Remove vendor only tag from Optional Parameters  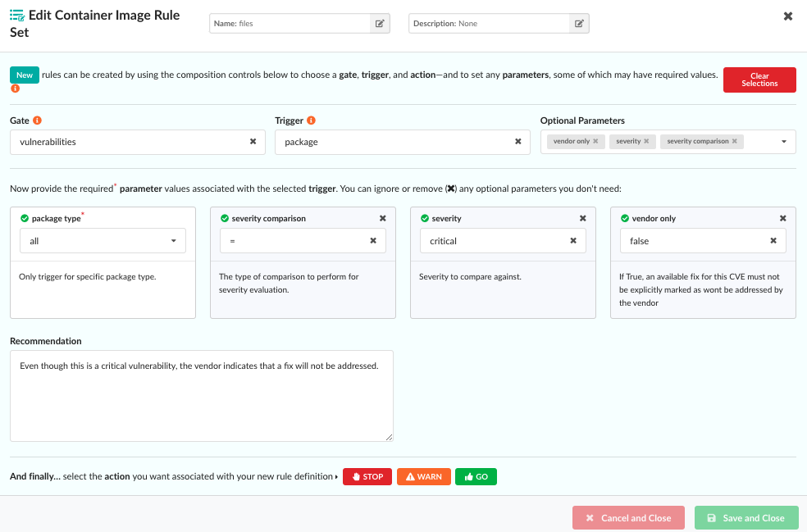596,142
